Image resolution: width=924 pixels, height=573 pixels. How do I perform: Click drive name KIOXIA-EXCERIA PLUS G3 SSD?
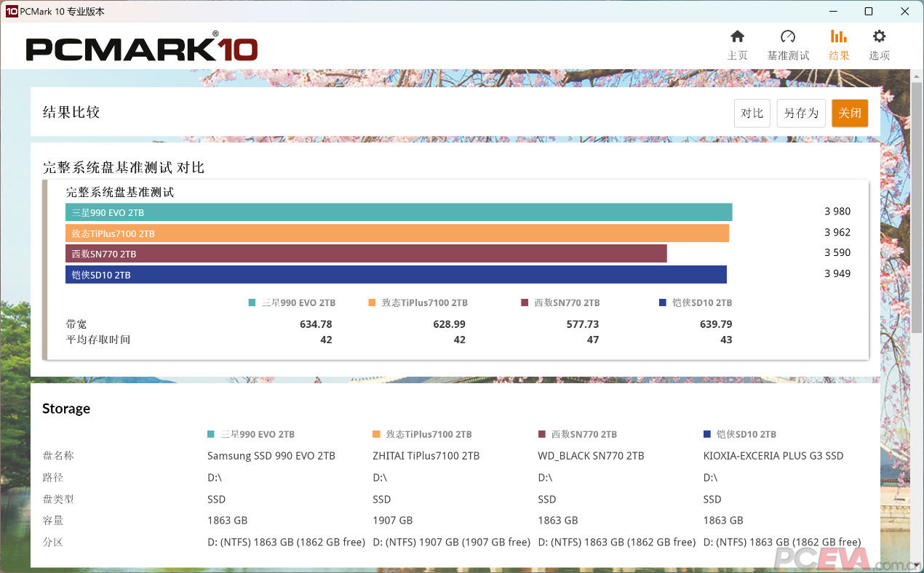click(773, 456)
